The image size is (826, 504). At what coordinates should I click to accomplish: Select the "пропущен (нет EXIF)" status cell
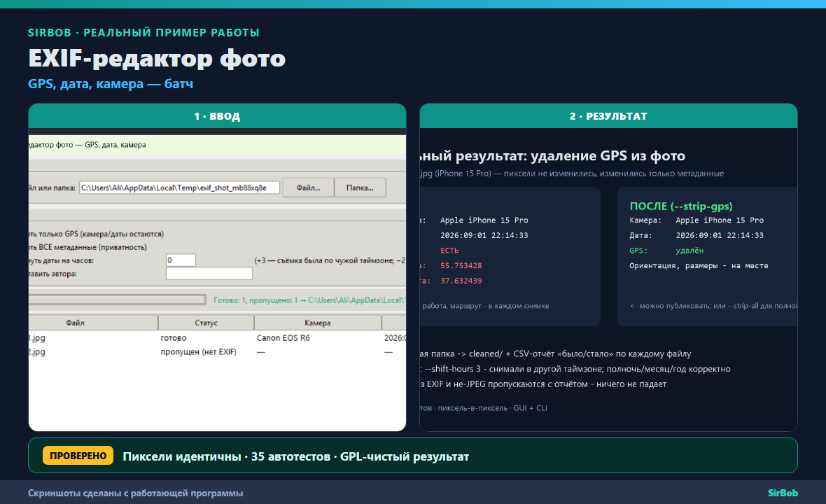click(x=199, y=352)
